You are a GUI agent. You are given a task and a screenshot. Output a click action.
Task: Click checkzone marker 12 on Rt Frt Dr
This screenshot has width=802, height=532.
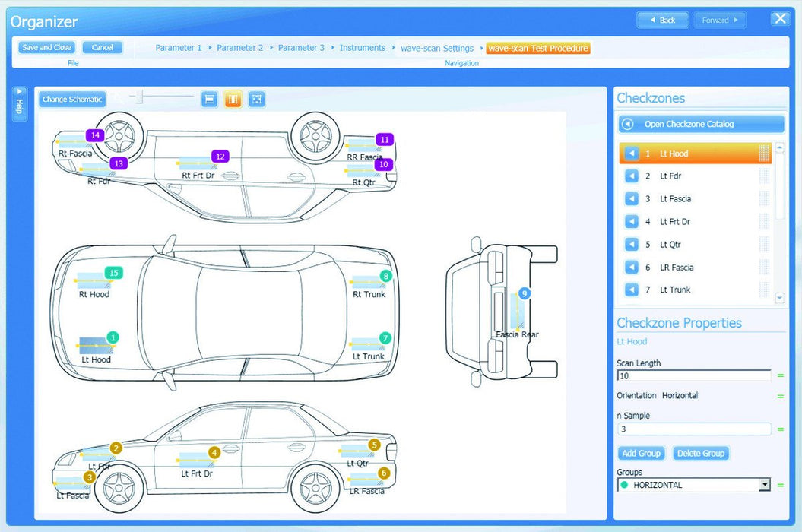tap(220, 157)
